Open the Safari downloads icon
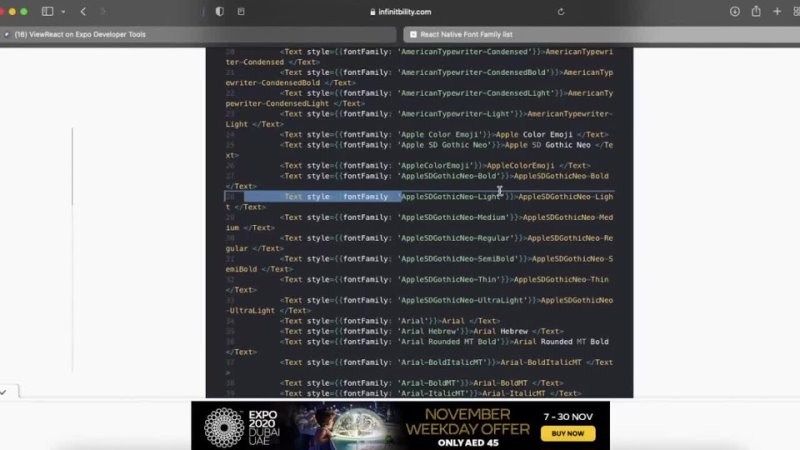Screen dimensions: 800x450 point(735,11)
